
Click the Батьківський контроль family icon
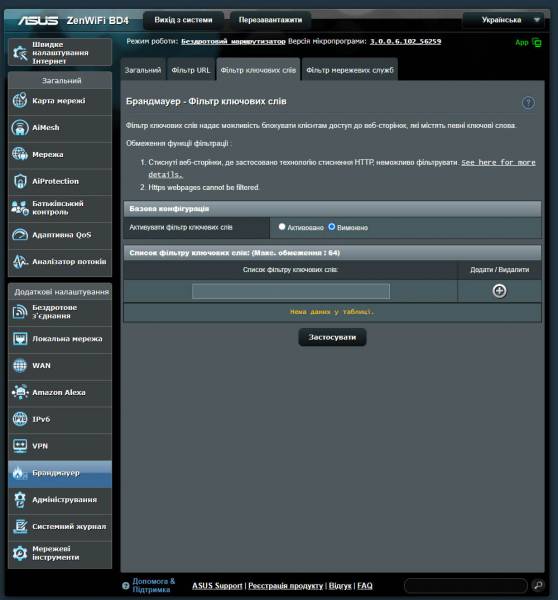click(x=20, y=208)
